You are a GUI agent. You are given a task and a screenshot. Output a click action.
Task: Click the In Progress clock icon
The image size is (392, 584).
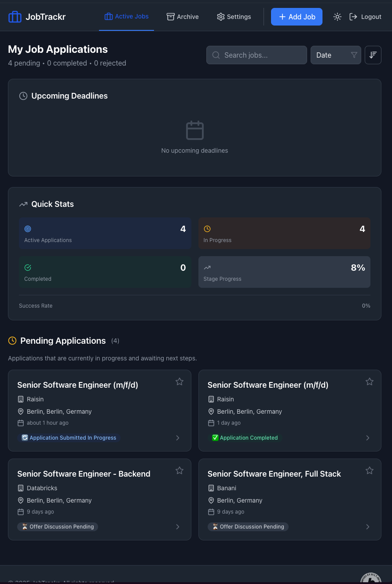(x=207, y=229)
